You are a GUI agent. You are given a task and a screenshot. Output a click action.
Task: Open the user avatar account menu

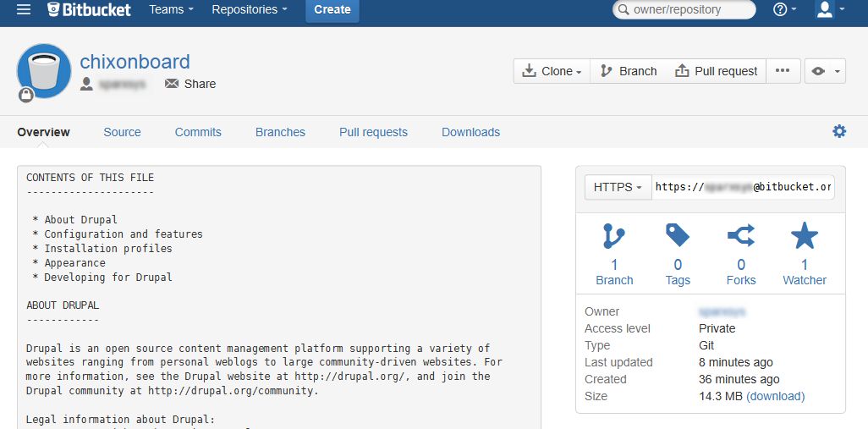[x=831, y=9]
